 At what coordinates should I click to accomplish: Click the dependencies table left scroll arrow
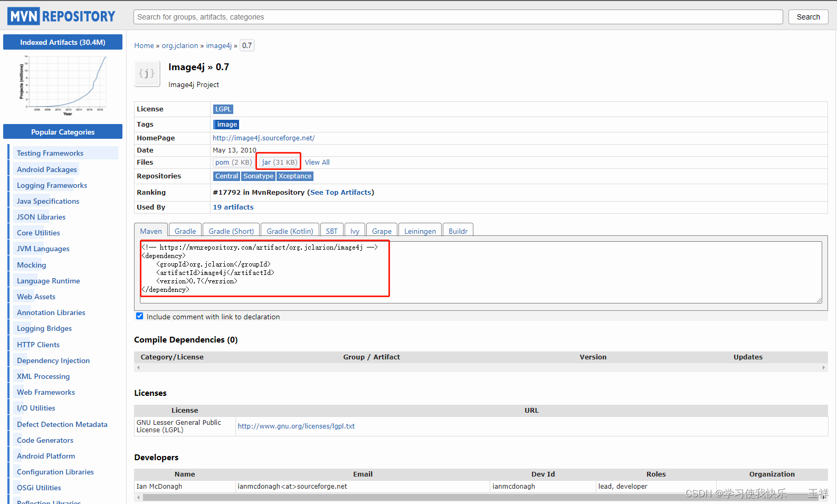tap(138, 367)
